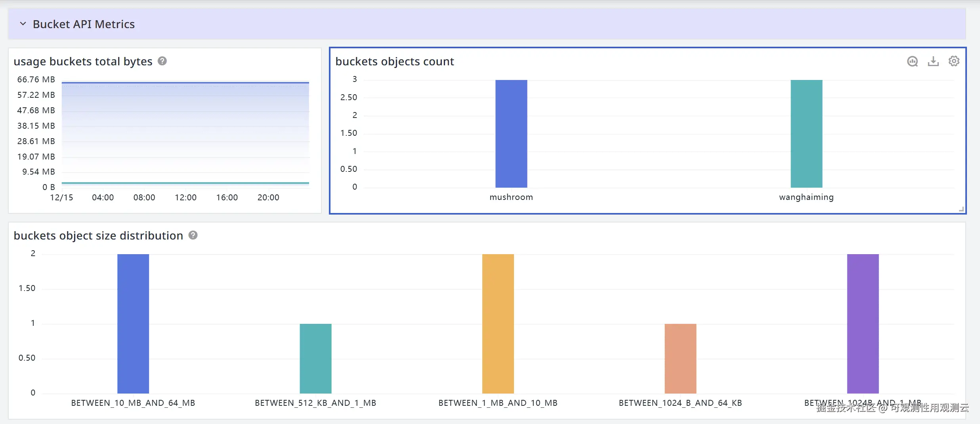Click the BETWEEN_10_MB_AND_64_MB blue bar
Image resolution: width=980 pixels, height=424 pixels.
(x=133, y=324)
